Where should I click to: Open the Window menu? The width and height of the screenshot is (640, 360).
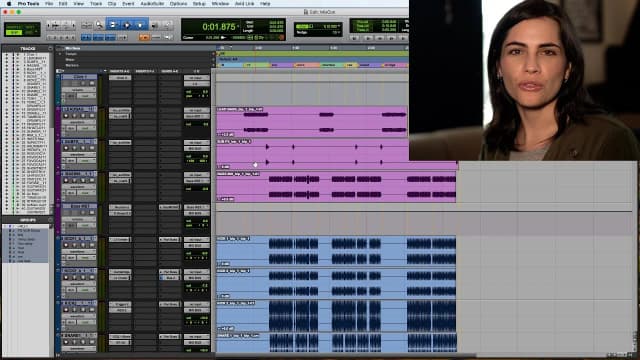(x=220, y=4)
